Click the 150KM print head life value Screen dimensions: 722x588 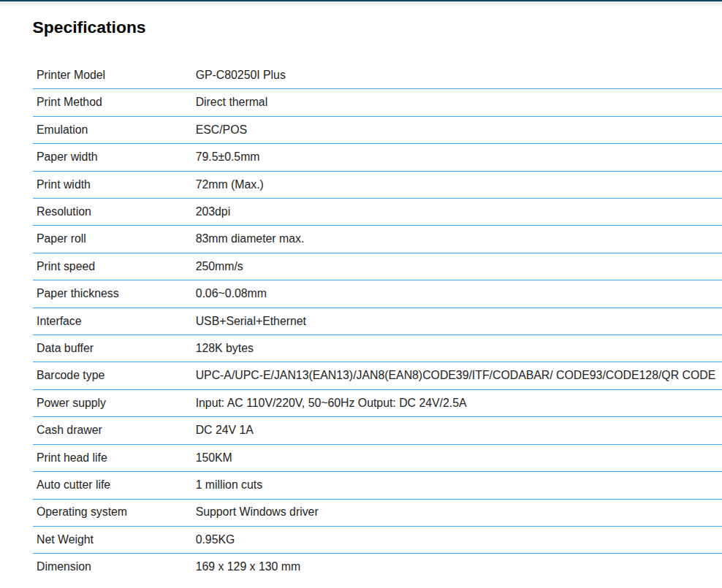click(214, 458)
